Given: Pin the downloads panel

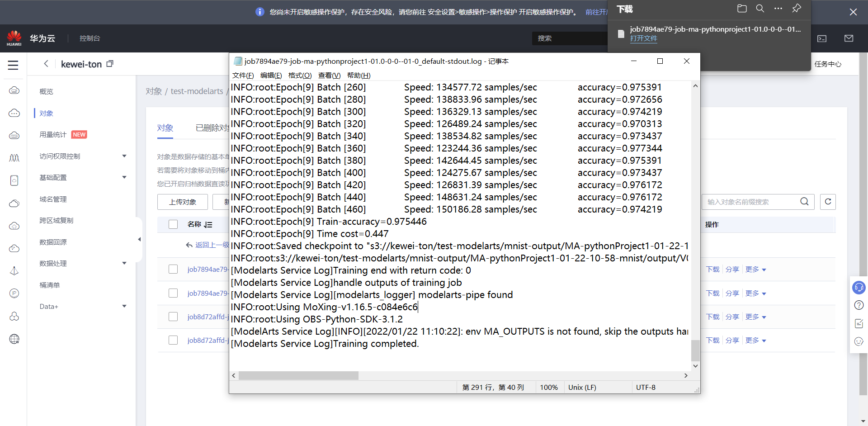Looking at the screenshot, I should click(797, 9).
